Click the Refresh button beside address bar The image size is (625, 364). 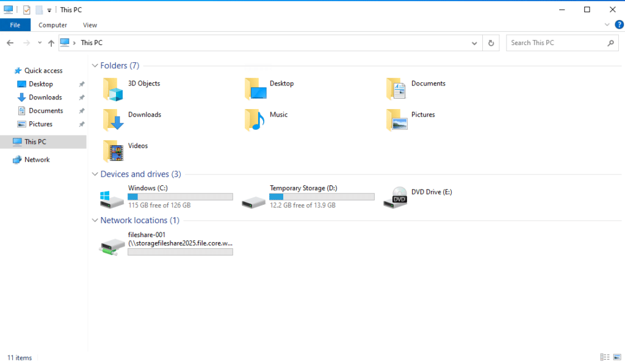[491, 43]
